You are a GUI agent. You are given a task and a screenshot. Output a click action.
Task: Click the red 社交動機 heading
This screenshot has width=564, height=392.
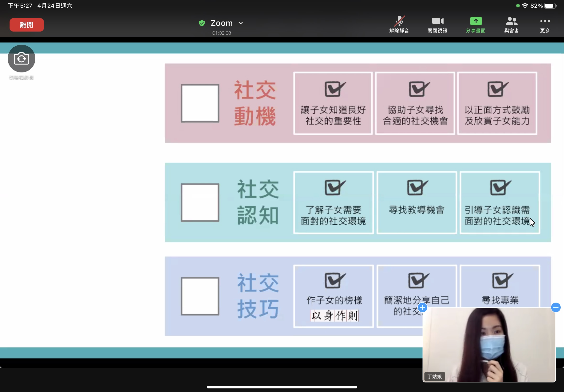(x=255, y=103)
